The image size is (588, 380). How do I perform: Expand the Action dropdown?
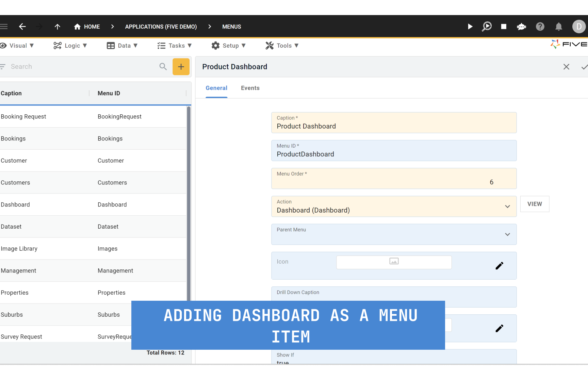click(x=507, y=206)
